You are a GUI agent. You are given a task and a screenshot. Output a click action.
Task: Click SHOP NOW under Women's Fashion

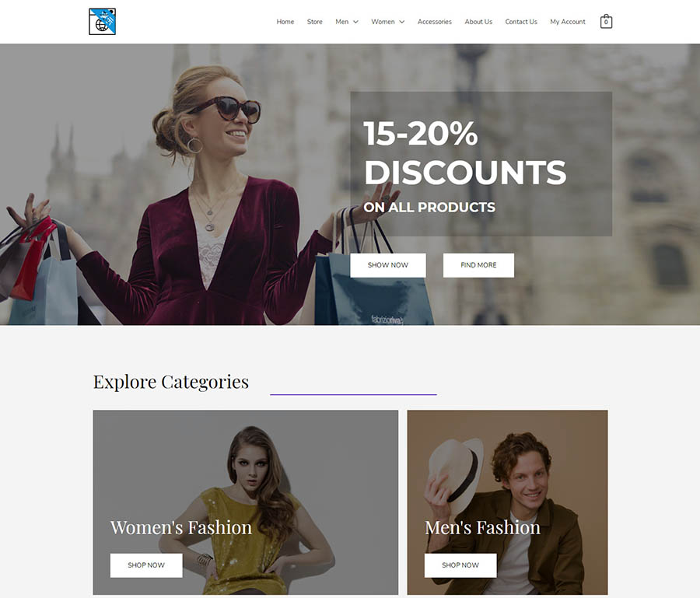click(146, 565)
